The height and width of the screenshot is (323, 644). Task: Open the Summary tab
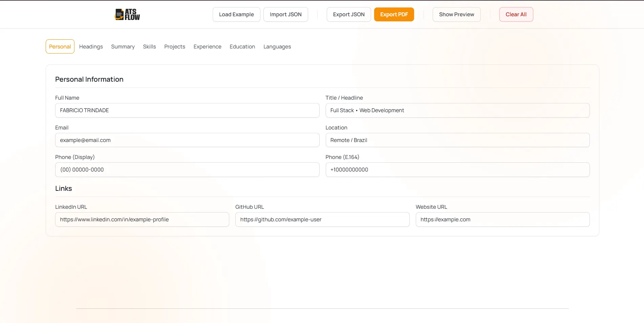[123, 47]
